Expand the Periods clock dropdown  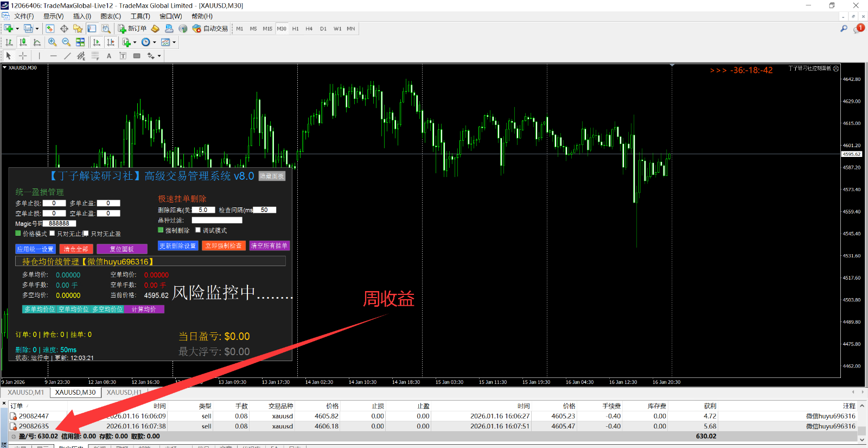pos(155,42)
